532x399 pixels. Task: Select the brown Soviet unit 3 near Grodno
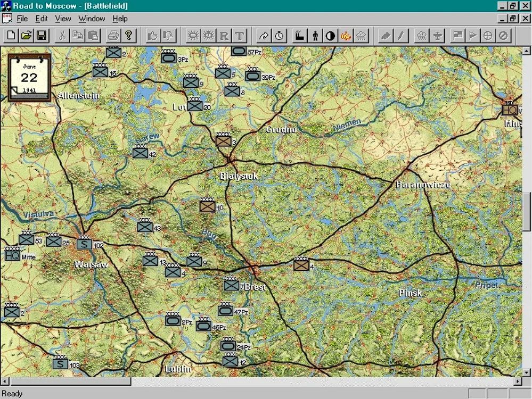[x=223, y=140]
